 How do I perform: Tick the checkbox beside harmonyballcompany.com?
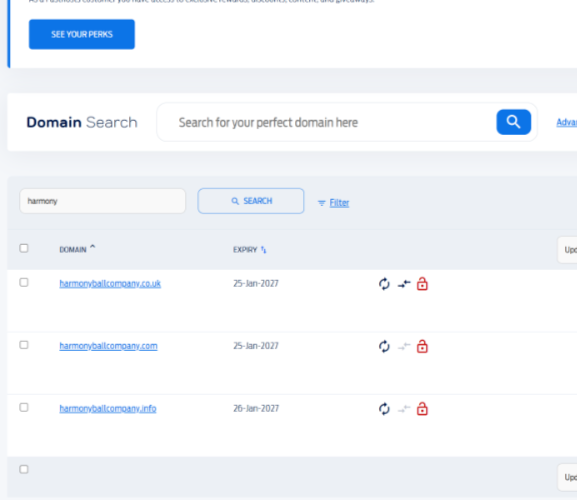click(x=24, y=345)
